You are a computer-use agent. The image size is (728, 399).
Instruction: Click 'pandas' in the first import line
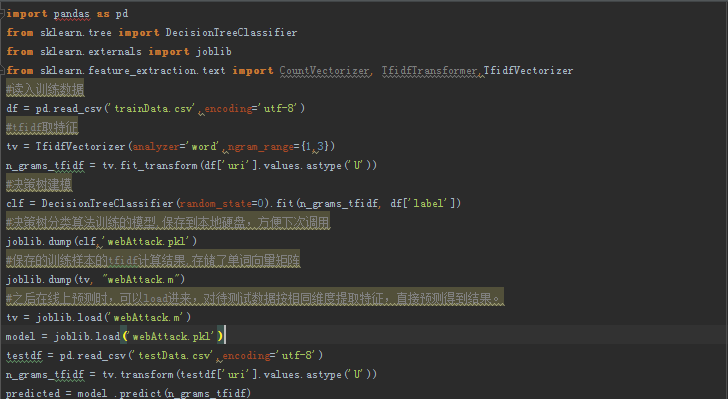[72, 14]
